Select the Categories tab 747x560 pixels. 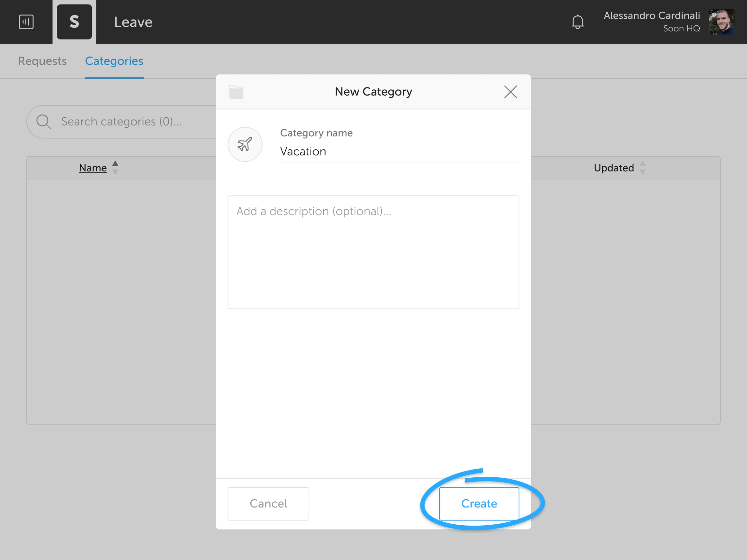(114, 61)
